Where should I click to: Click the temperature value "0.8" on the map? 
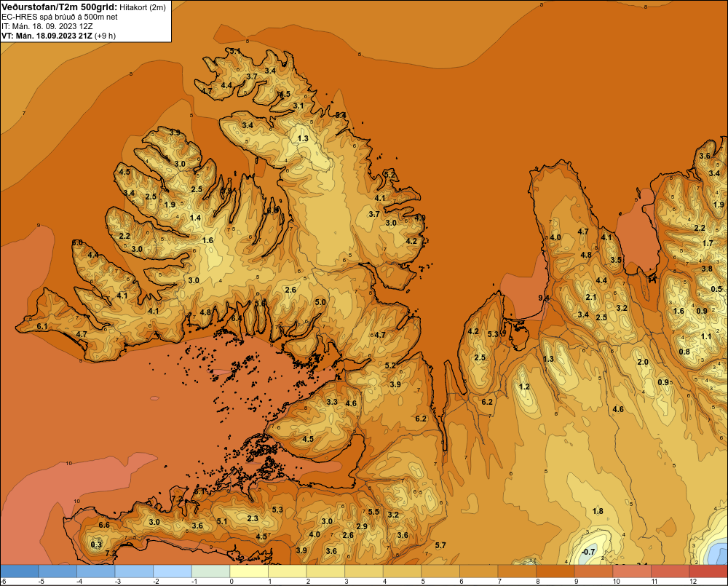coord(684,352)
